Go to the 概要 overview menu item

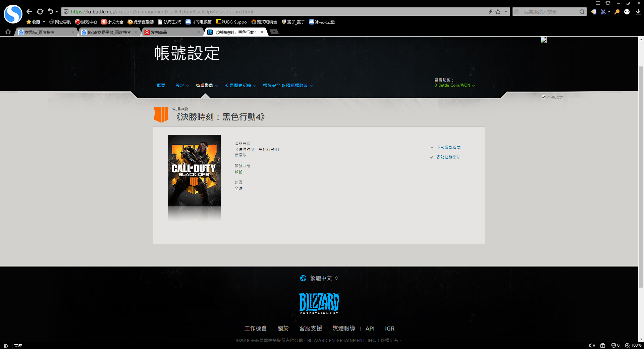(161, 86)
